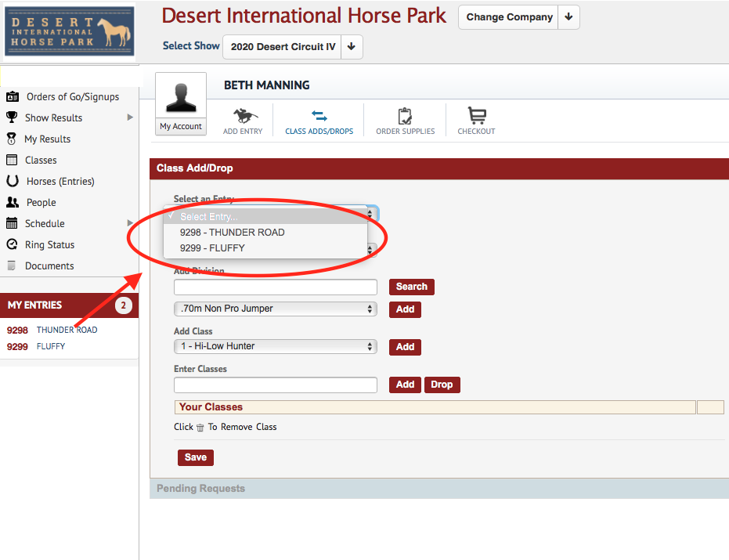
Task: Click the People icon
Action: (x=13, y=202)
